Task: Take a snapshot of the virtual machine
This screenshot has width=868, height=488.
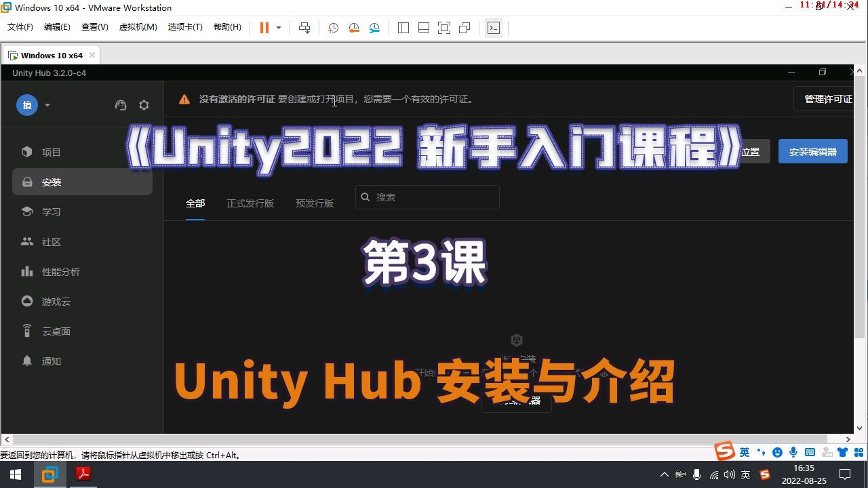Action: pyautogui.click(x=334, y=28)
